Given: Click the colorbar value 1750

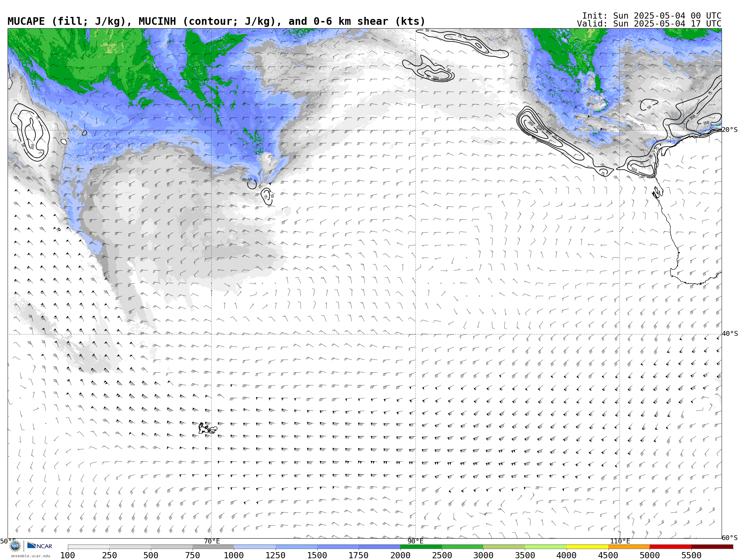Looking at the screenshot, I should click(x=359, y=555).
